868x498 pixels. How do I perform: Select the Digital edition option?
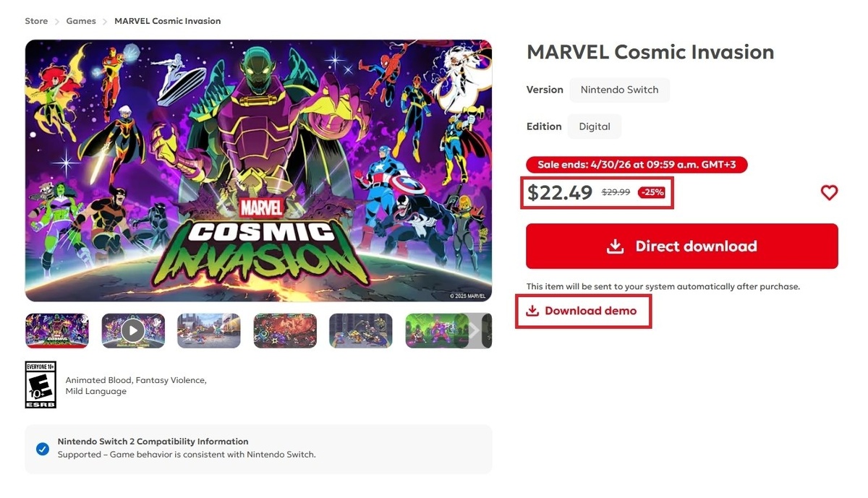click(594, 126)
